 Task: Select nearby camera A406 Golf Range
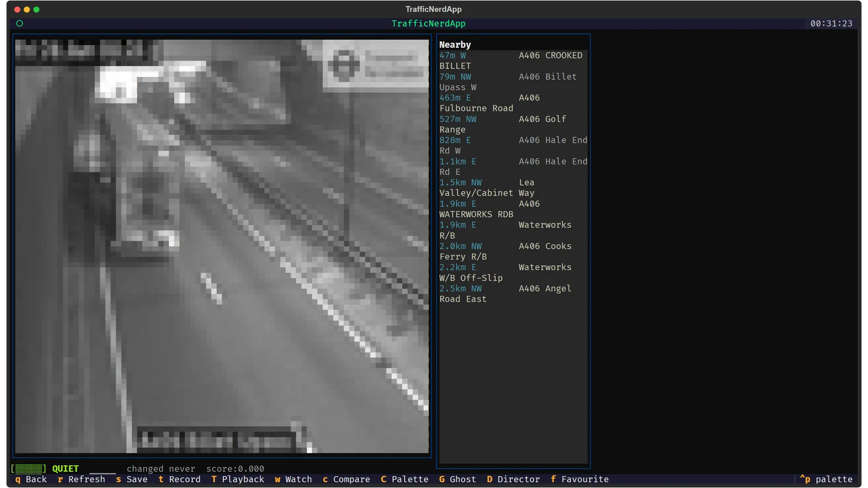click(513, 124)
